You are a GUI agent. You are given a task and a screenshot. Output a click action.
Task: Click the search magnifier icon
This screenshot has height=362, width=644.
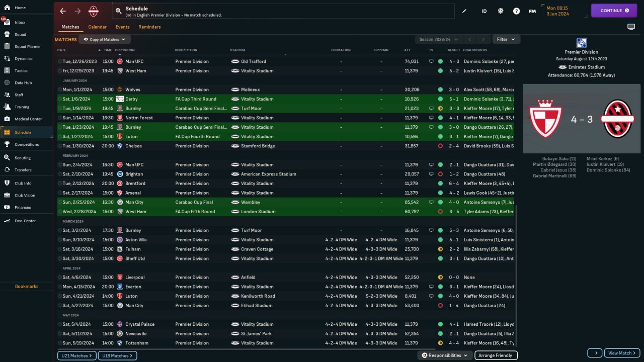click(x=118, y=11)
